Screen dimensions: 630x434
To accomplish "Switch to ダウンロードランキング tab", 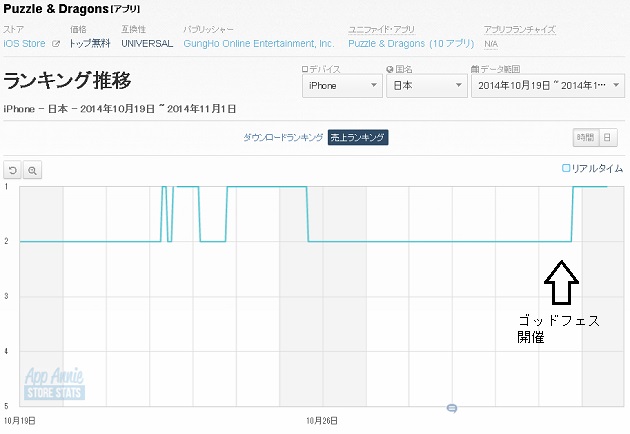I will (283, 137).
